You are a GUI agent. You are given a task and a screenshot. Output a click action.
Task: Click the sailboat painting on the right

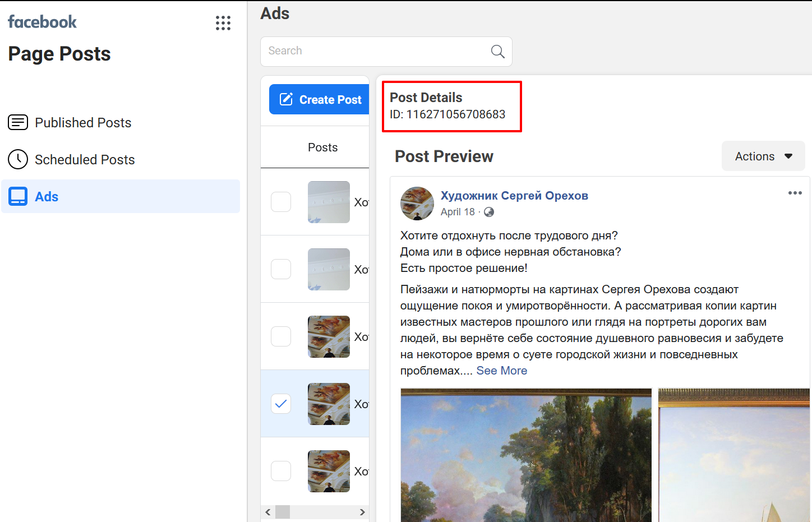pos(734,455)
